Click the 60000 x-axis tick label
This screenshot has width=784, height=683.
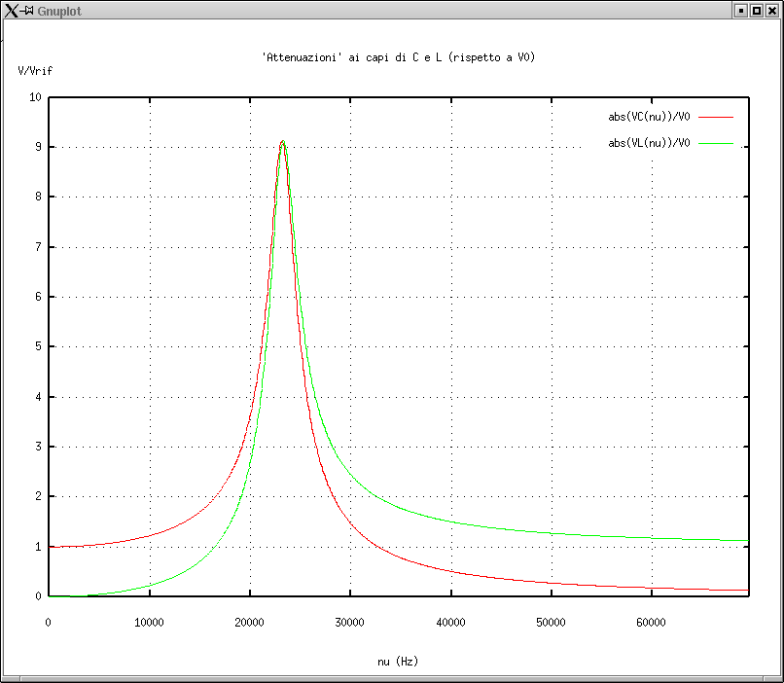tap(650, 622)
